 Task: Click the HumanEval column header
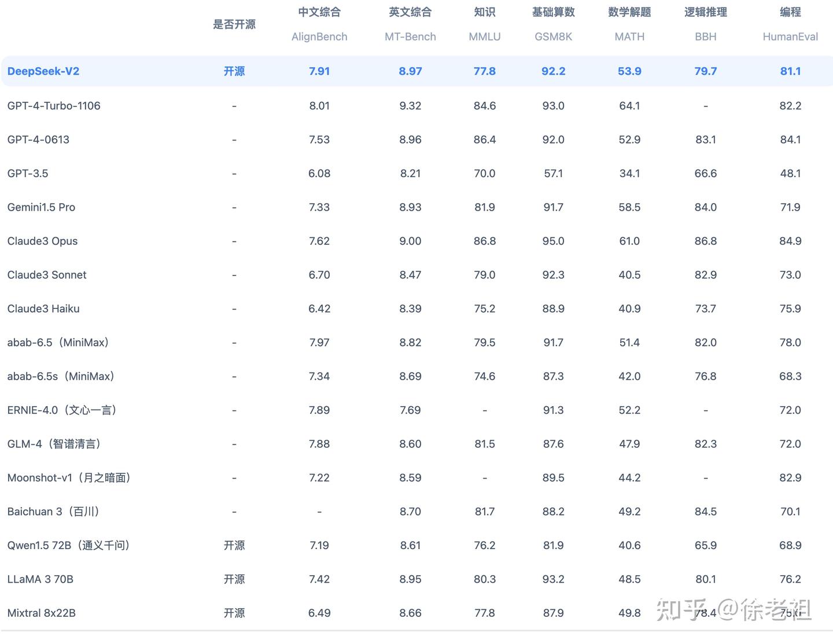790,36
